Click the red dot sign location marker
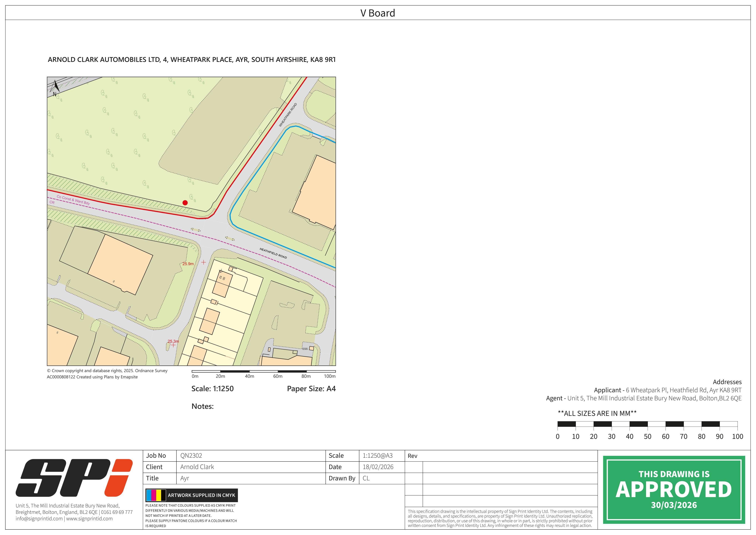The height and width of the screenshot is (535, 756). (185, 203)
